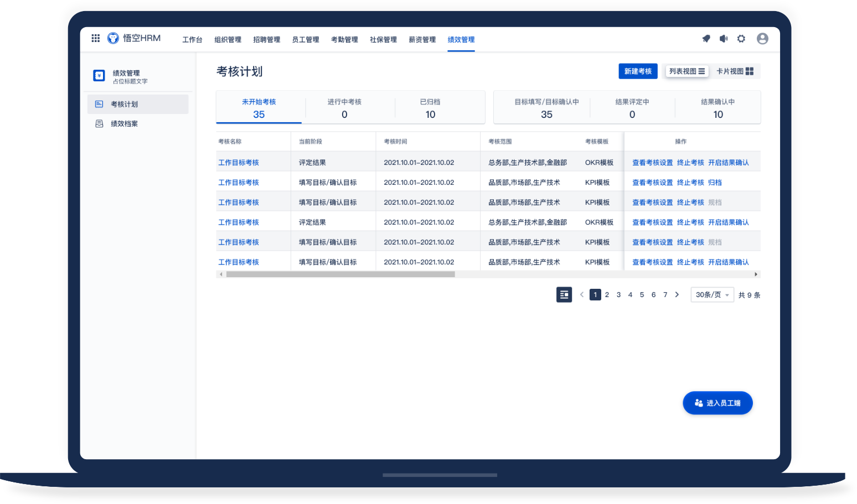Go to next page using right chevron

click(x=677, y=295)
